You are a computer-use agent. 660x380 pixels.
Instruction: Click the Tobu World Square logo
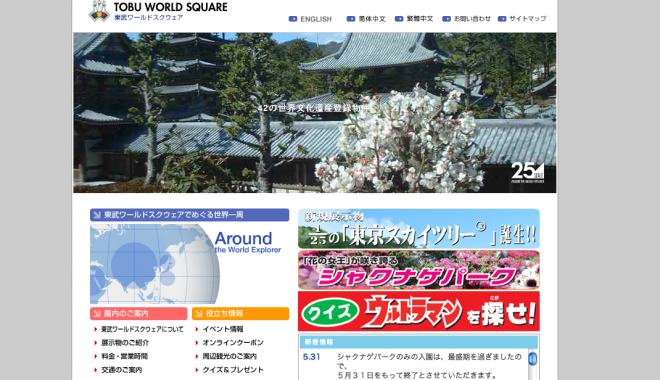pos(158,11)
